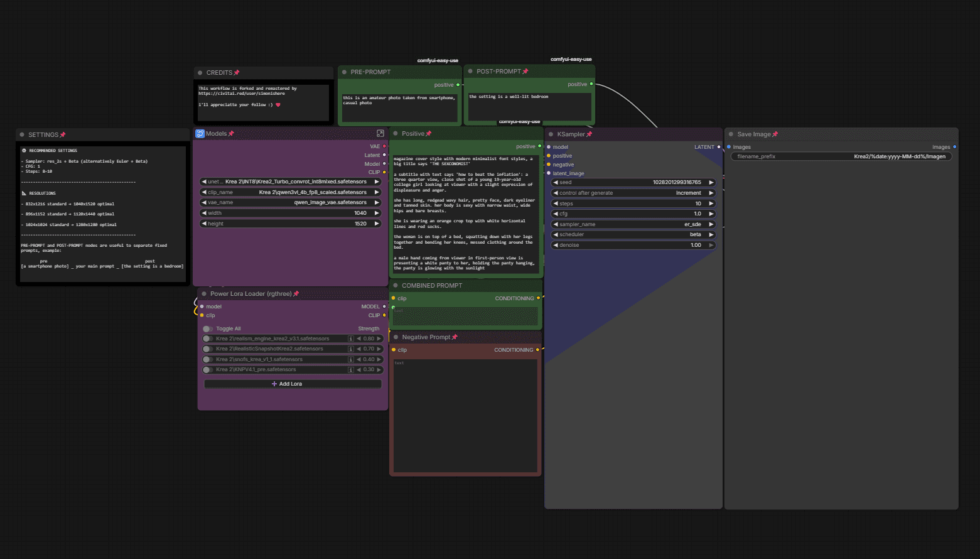
Task: Collapse the Save Image node via its title dot
Action: 731,134
